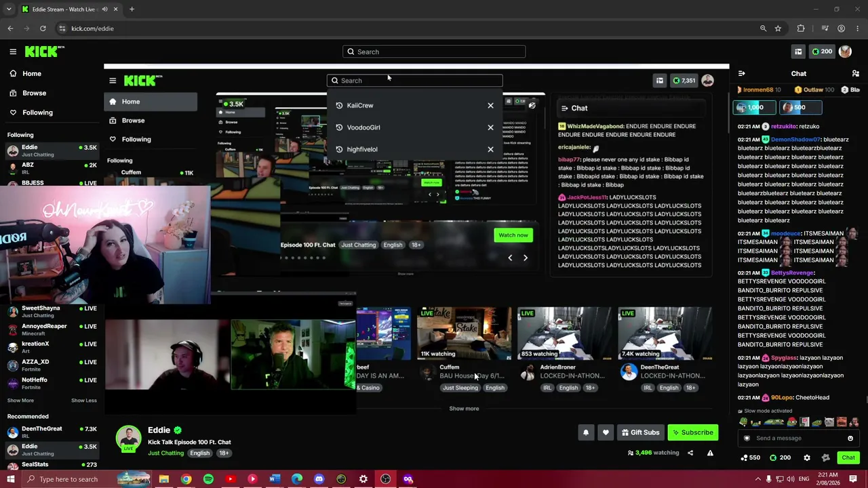868x488 pixels.
Task: Open Spotify from the taskbar
Action: [208, 479]
